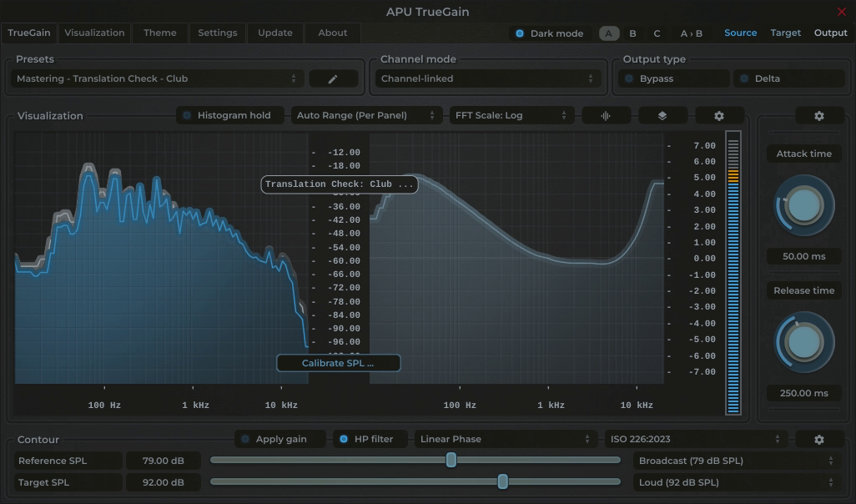Open Loud (92 dB SPL) dropdown
This screenshot has height=504, width=856.
pyautogui.click(x=737, y=482)
